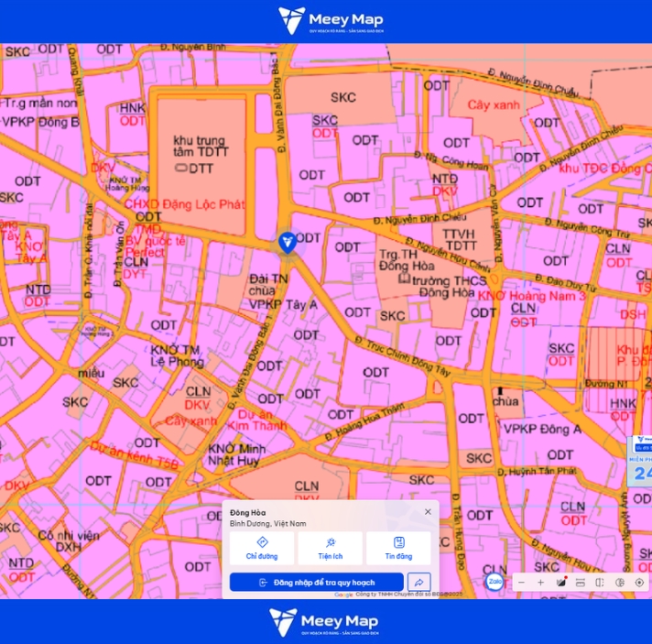The image size is (652, 644).
Task: Click 'KNƠ Hoàng Nam 3' label
Action: [x=531, y=296]
